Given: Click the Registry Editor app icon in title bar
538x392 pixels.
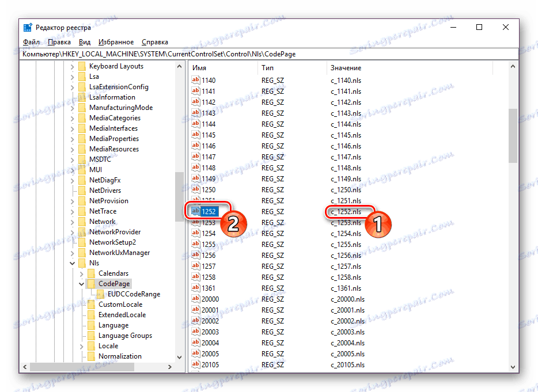Looking at the screenshot, I should point(28,28).
